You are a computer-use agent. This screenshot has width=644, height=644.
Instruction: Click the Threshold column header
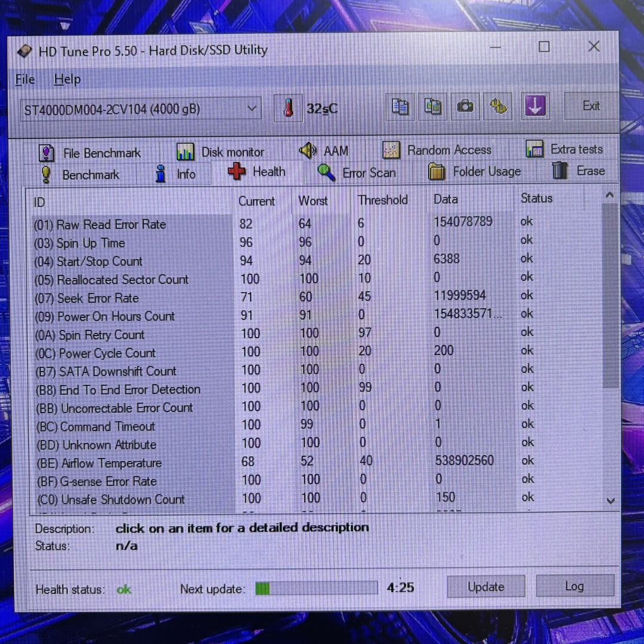pyautogui.click(x=383, y=200)
